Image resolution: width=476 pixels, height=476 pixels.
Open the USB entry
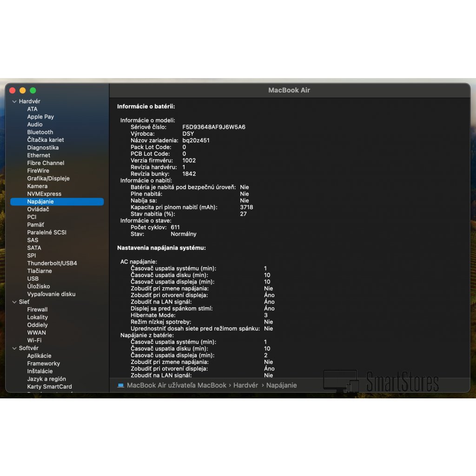point(33,279)
